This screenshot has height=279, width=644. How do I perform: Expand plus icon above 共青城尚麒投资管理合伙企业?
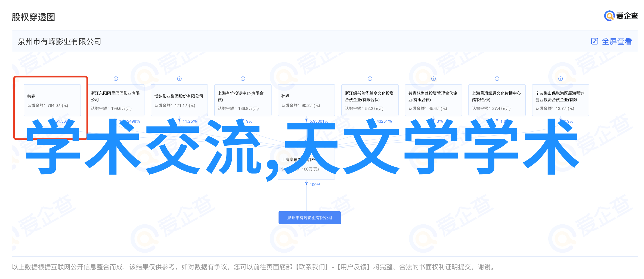(434, 79)
